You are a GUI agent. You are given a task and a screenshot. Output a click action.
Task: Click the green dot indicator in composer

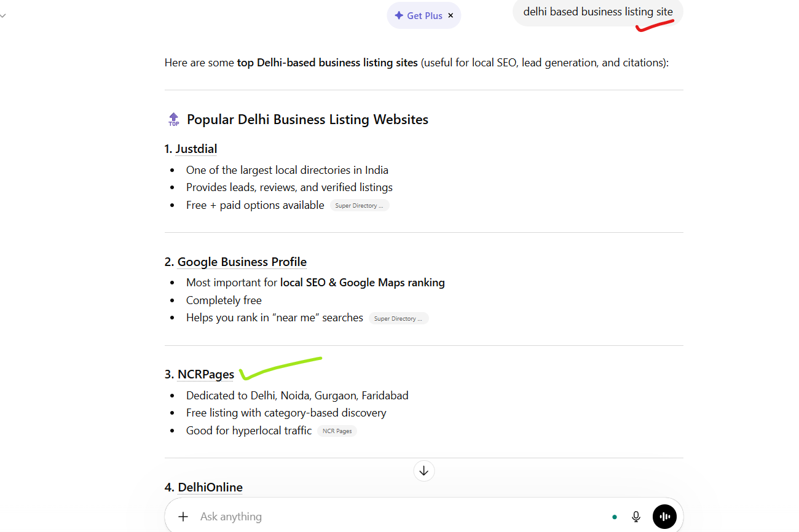(x=615, y=517)
